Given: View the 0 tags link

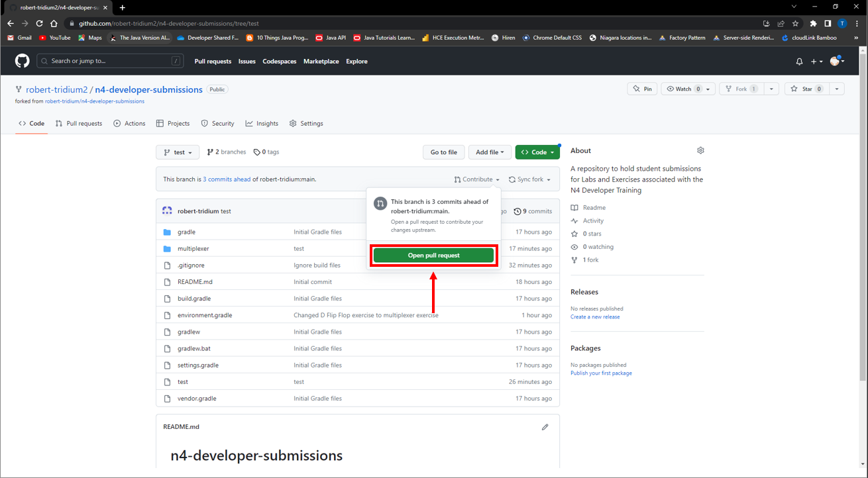Looking at the screenshot, I should click(x=266, y=152).
